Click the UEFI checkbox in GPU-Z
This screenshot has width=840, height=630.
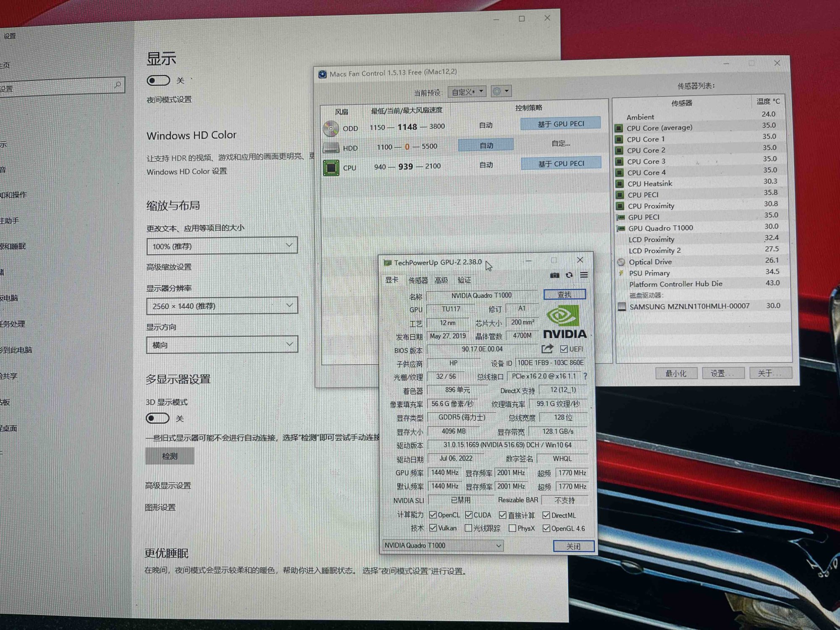pyautogui.click(x=564, y=349)
